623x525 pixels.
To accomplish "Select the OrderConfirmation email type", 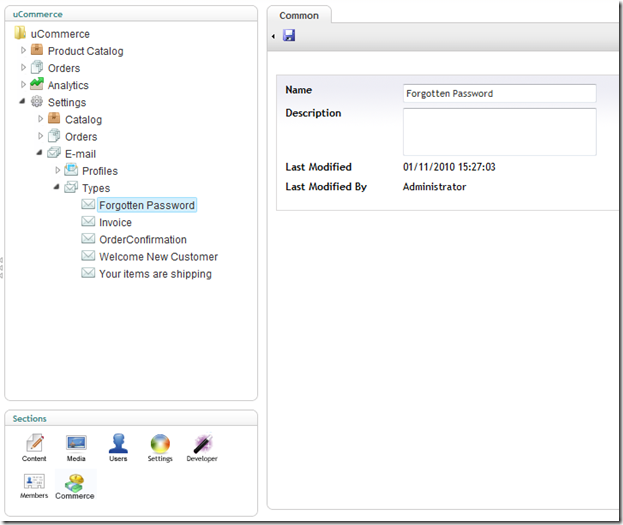I will 143,239.
